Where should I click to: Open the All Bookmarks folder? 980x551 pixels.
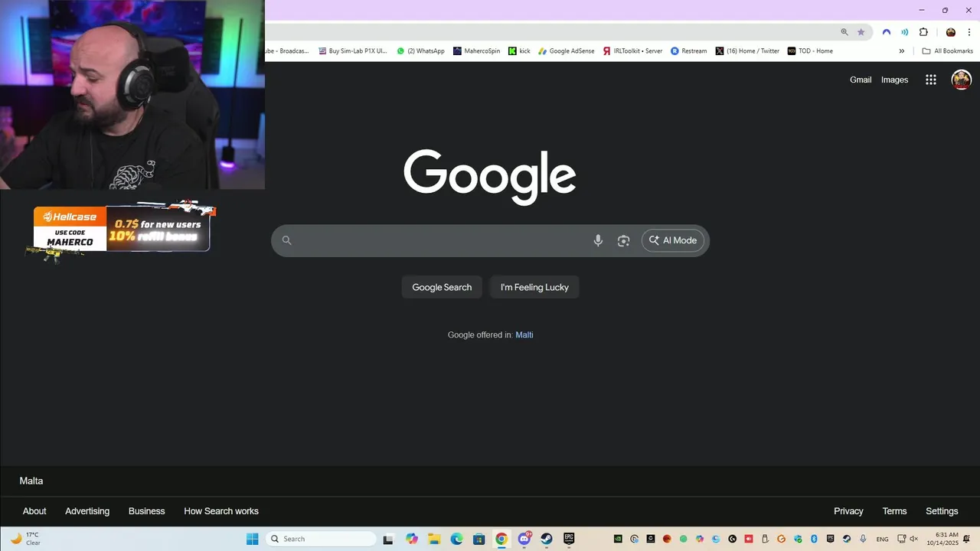(x=948, y=51)
